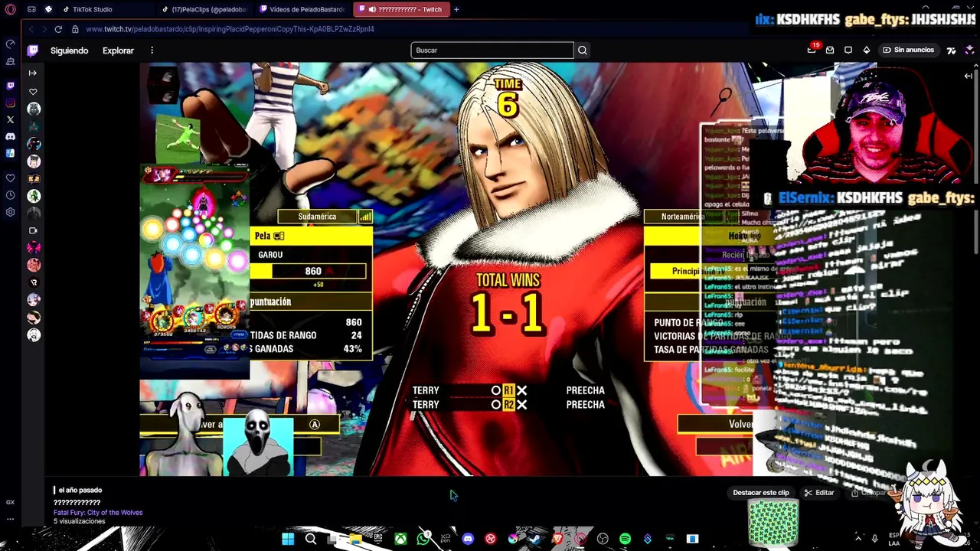Open Instagram in the Opera sidebar
The height and width of the screenshot is (551, 980).
[x=10, y=103]
